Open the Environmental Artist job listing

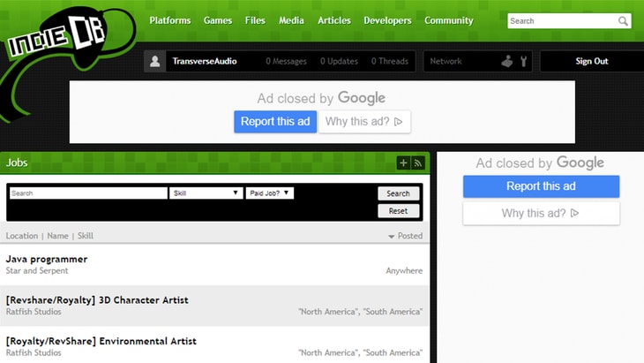click(101, 341)
